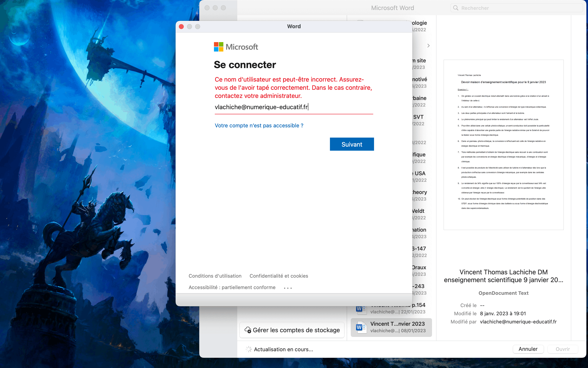Click the Microsoft logo in sign-in dialog
The width and height of the screenshot is (588, 368).
tap(236, 47)
